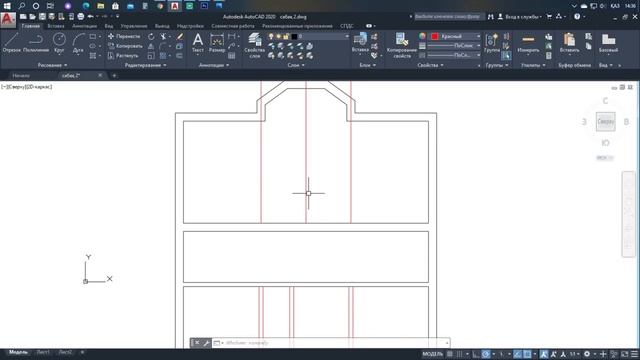Expand the Рисование panel dropdown

(x=52, y=65)
